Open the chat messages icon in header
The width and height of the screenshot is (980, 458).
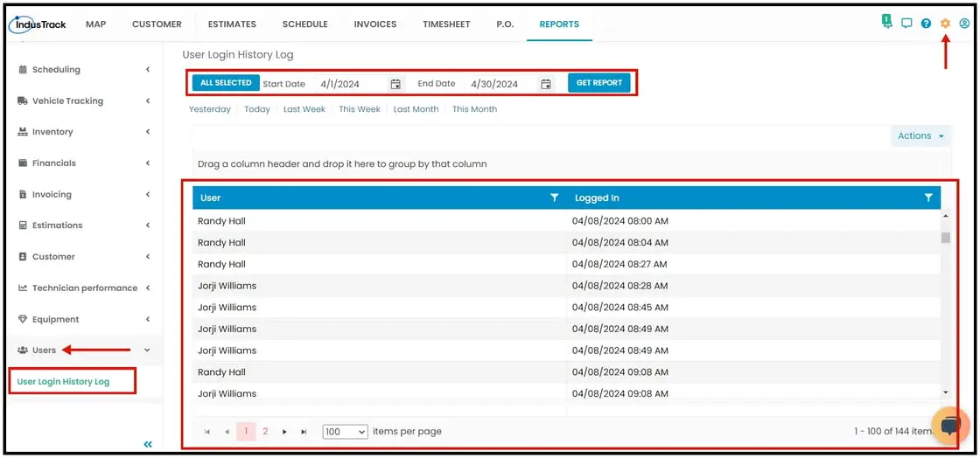(906, 24)
